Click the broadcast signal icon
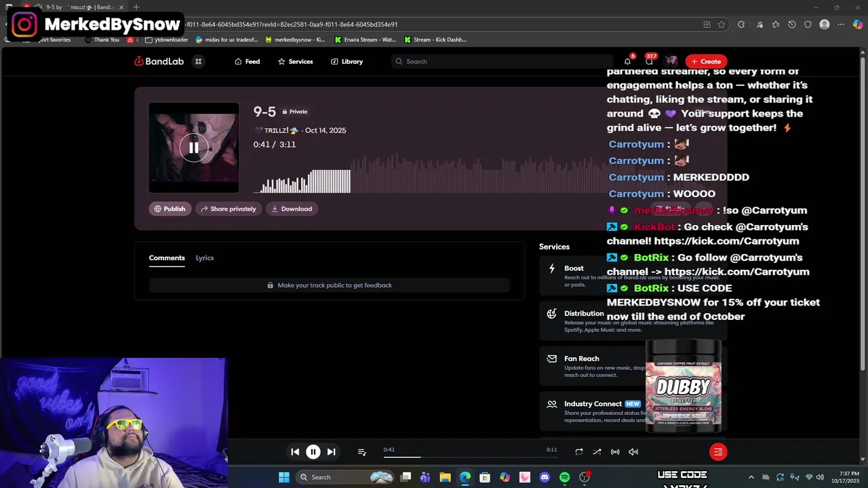 [615, 452]
